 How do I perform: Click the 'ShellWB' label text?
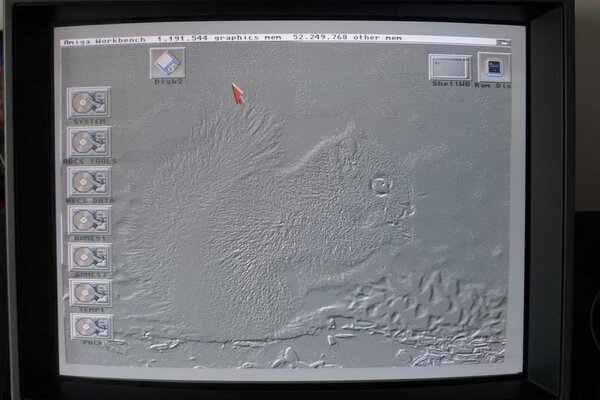pyautogui.click(x=450, y=86)
